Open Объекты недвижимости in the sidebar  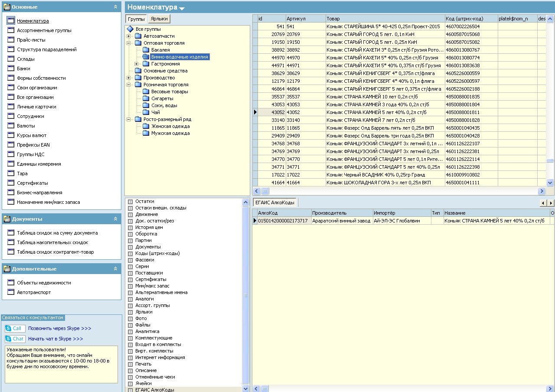pyautogui.click(x=44, y=283)
